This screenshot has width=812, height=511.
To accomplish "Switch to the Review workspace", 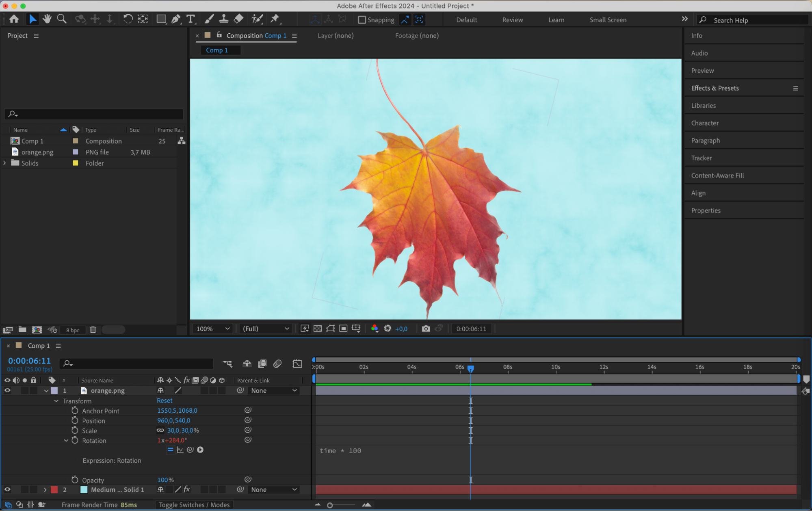I will tap(512, 20).
